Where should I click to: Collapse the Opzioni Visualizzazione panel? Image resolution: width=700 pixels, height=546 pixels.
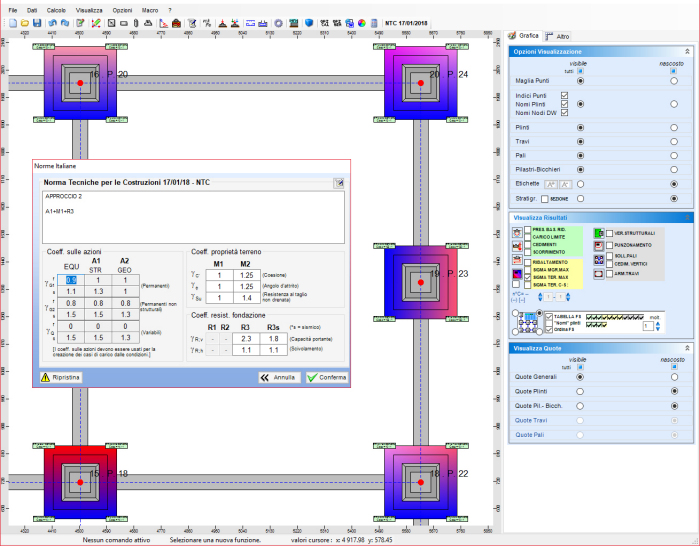point(690,52)
